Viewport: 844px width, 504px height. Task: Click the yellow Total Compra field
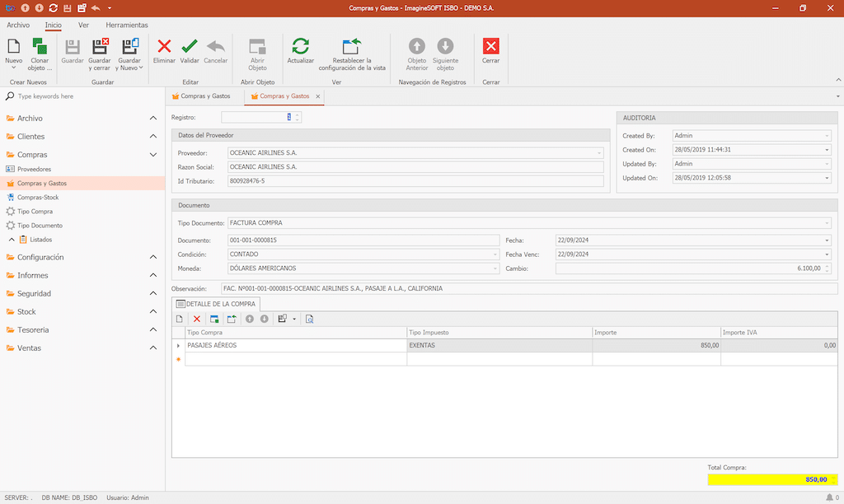click(769, 479)
